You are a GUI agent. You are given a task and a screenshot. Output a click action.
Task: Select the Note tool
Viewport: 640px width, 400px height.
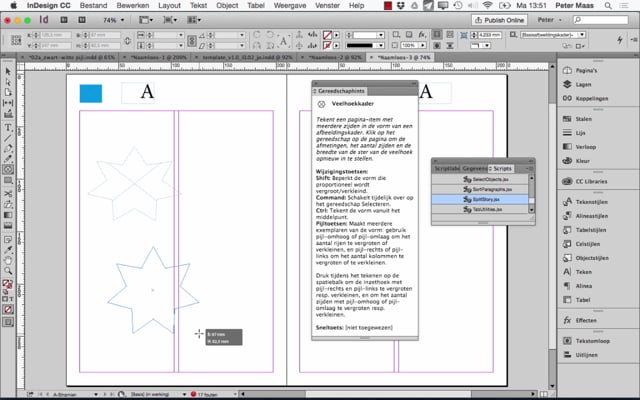point(8,240)
